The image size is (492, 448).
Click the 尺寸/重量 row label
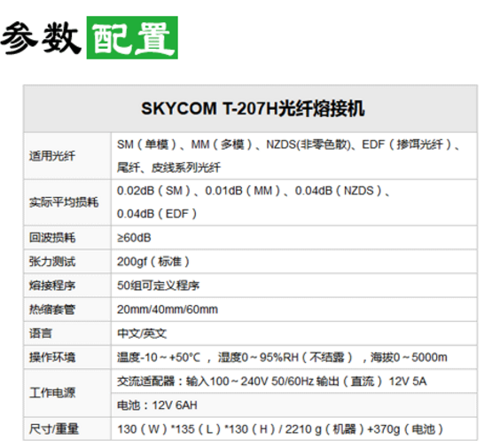(x=54, y=428)
